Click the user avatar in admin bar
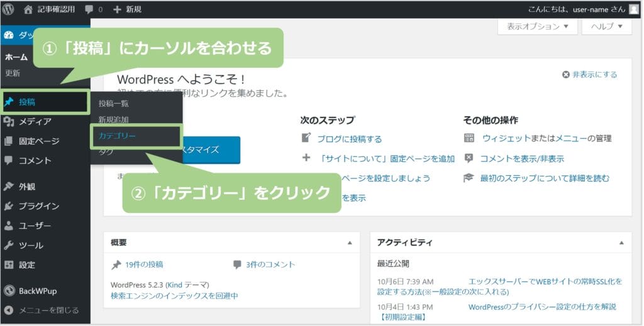This screenshot has height=326, width=644. point(634,9)
